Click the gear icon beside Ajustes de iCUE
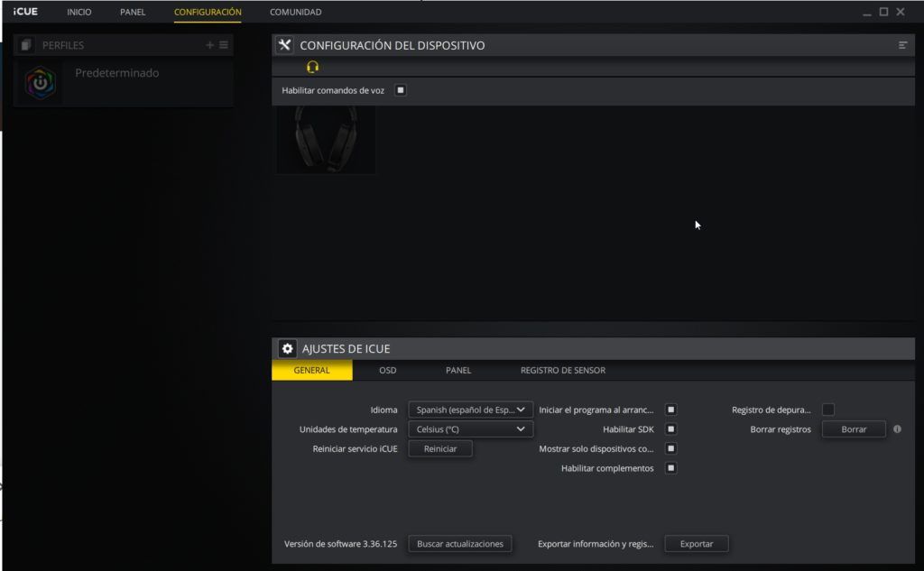 tap(287, 349)
